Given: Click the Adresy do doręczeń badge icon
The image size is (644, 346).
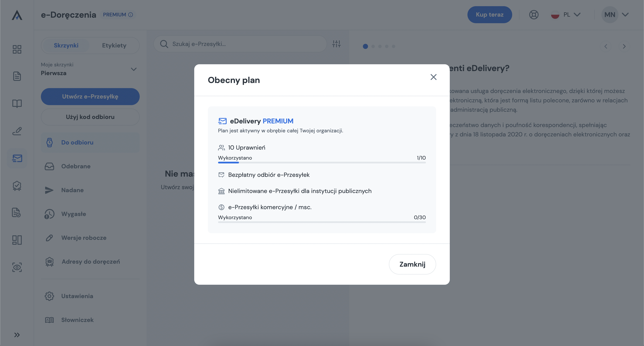Looking at the screenshot, I should click(x=49, y=262).
